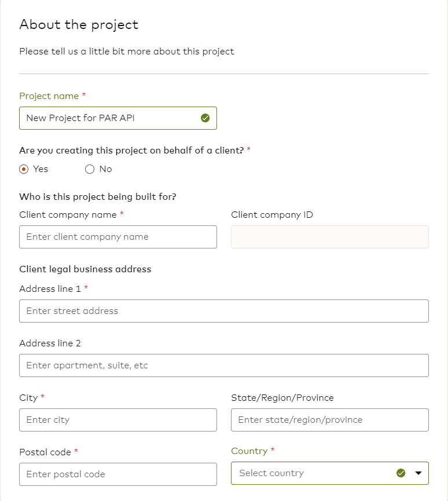This screenshot has width=448, height=501.
Task: Click the Postal code input field
Action: pos(118,474)
